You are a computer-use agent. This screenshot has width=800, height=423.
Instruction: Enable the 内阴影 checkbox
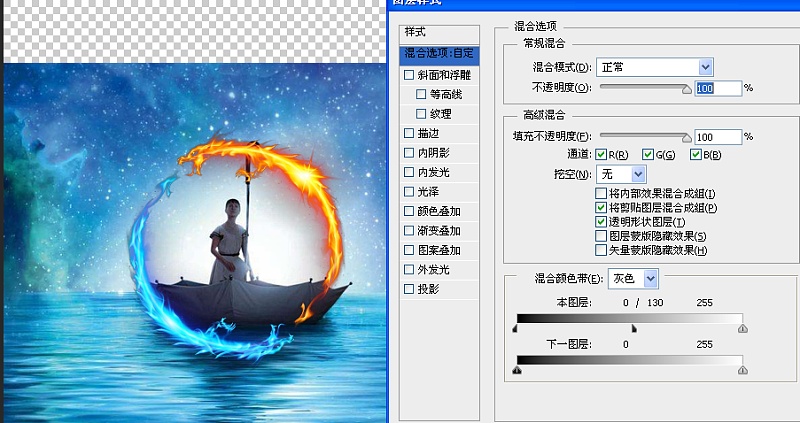pyautogui.click(x=409, y=153)
